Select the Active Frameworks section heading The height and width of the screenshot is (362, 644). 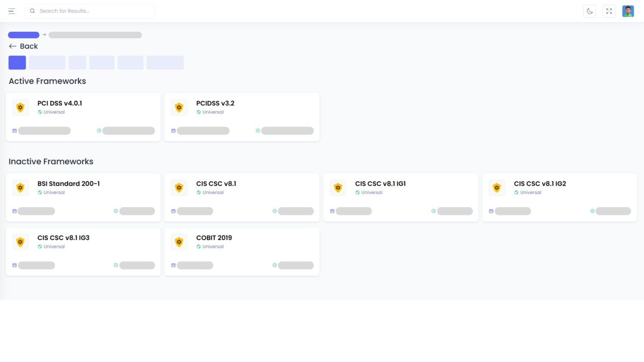[47, 81]
